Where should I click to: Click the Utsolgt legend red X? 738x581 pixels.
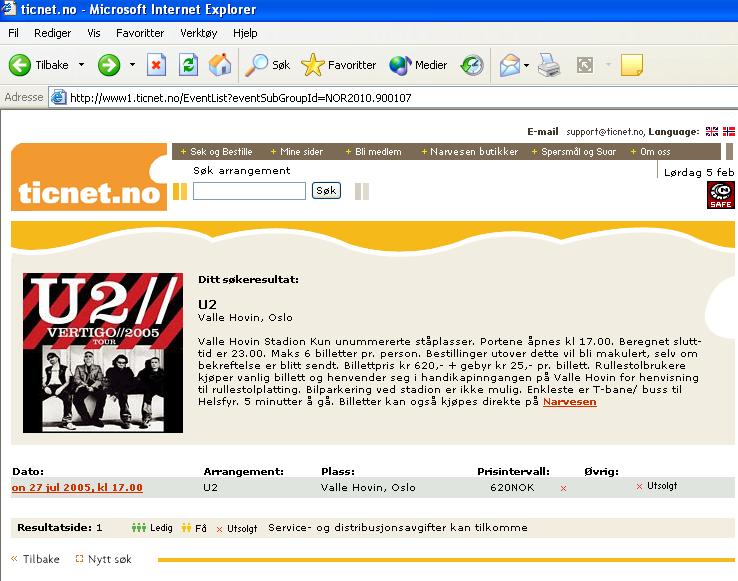click(219, 529)
